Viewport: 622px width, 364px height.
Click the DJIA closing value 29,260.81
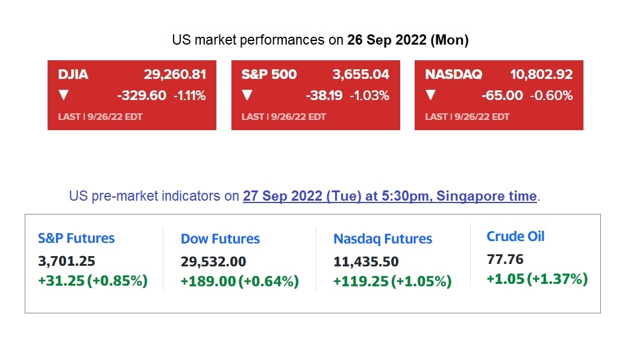(x=175, y=75)
